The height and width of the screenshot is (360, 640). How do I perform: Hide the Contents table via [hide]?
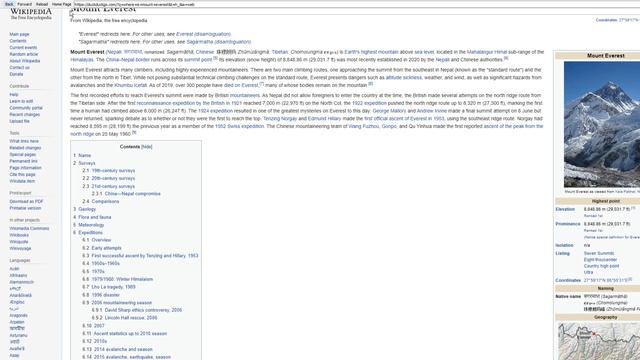[146, 147]
